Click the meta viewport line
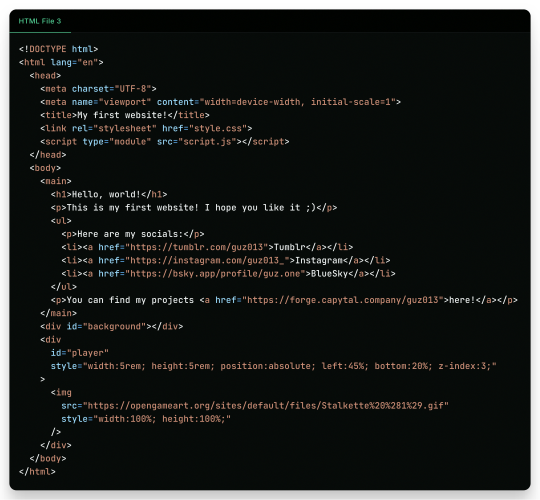Screen dimensions: 540x500 220,102
